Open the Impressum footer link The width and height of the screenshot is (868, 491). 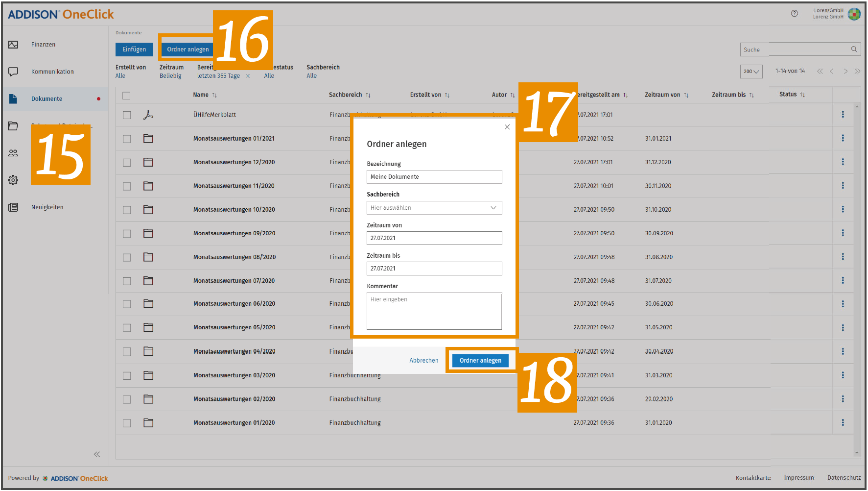[799, 478]
